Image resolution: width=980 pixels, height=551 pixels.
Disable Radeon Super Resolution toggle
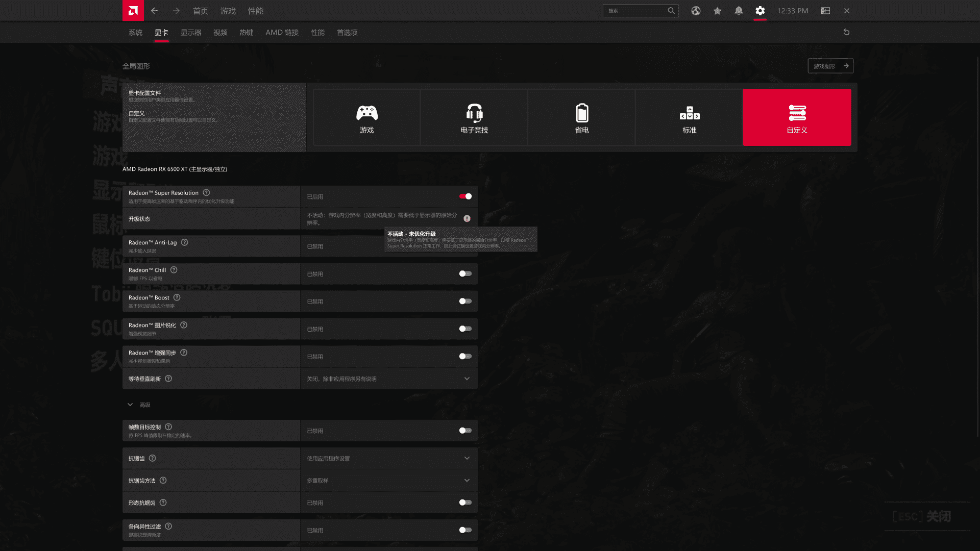tap(465, 196)
